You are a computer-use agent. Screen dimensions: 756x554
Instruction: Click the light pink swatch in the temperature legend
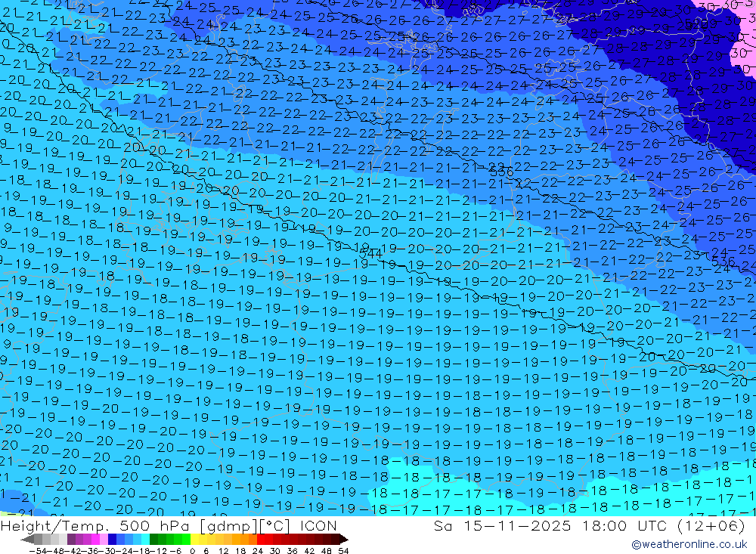[104, 539]
